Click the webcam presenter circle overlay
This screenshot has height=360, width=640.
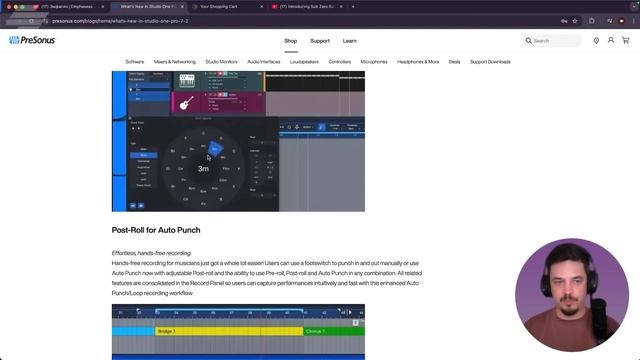[572, 295]
